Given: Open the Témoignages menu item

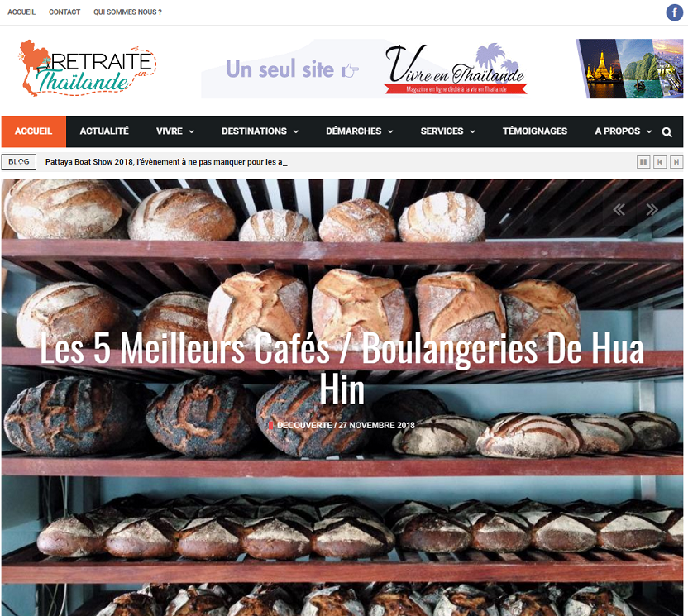Looking at the screenshot, I should [535, 131].
